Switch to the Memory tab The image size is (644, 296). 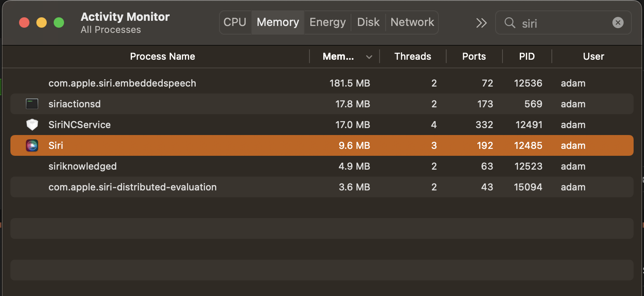[x=278, y=22]
